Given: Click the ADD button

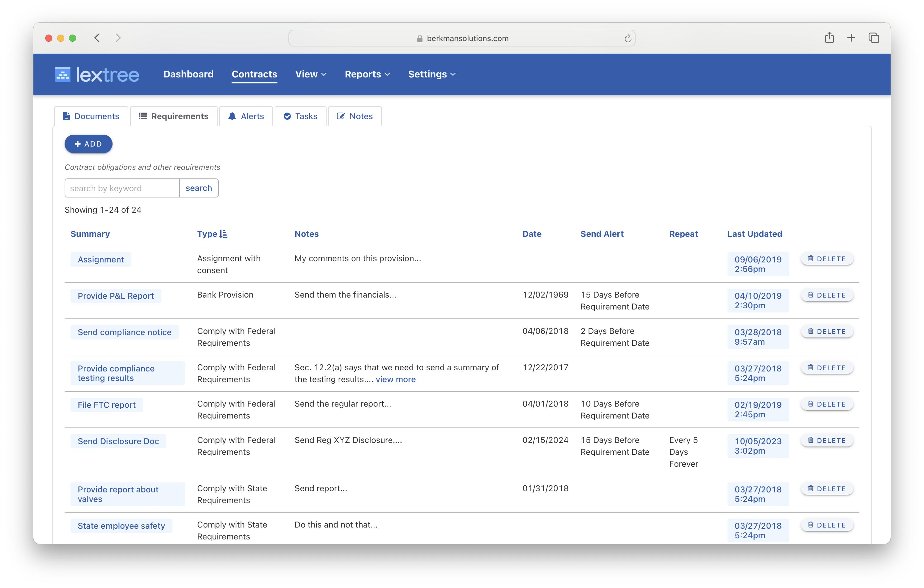Looking at the screenshot, I should (x=88, y=144).
